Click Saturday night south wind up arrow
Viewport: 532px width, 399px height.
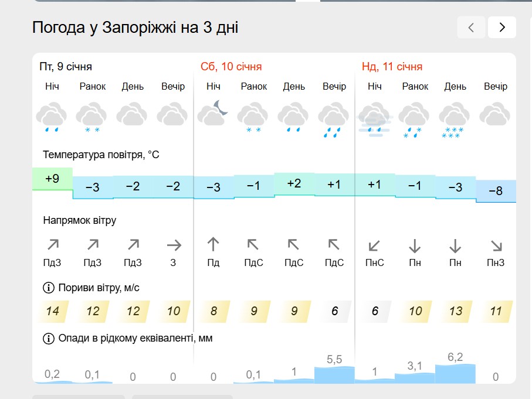pos(213,244)
